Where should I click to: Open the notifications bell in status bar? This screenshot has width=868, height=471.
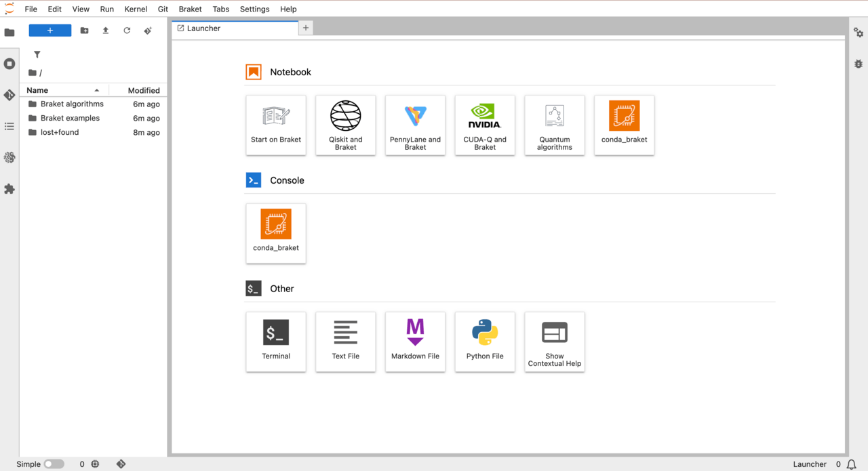click(x=851, y=464)
